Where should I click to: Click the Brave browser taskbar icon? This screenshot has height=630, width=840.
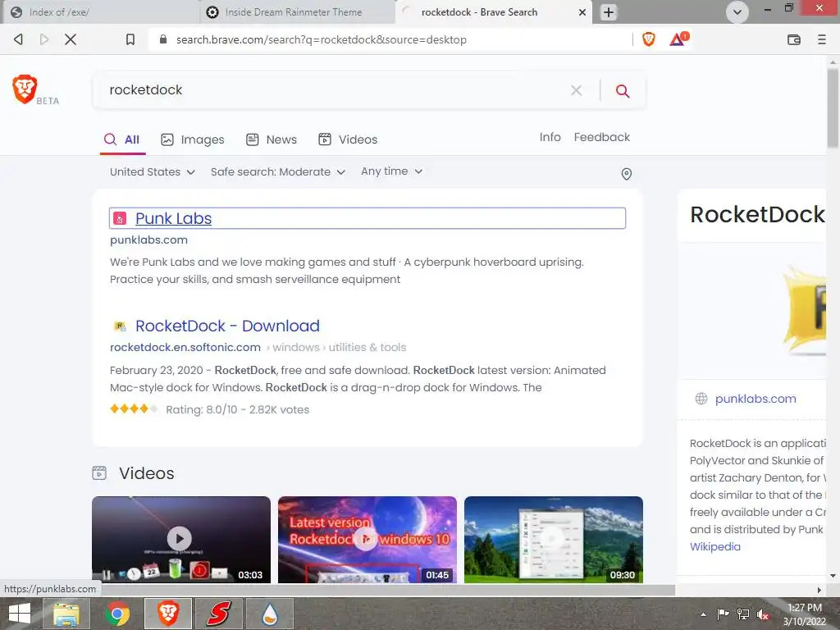[168, 614]
